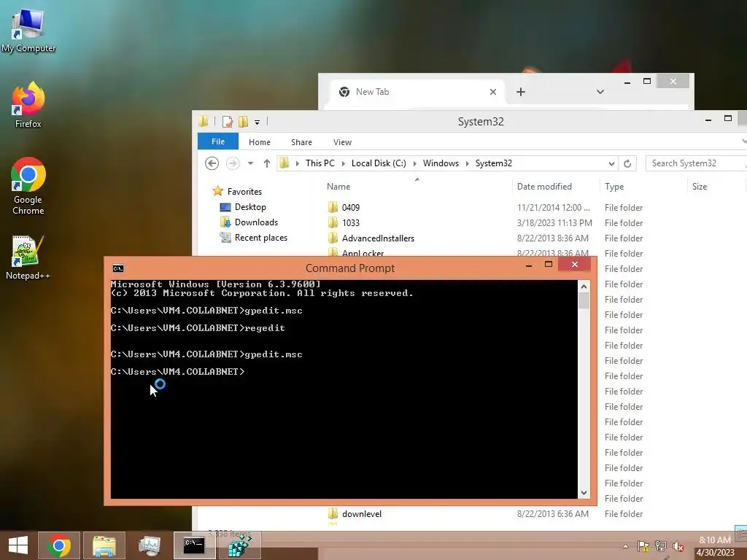Screen dimensions: 747x560
Task: Switch to Chrome in the taskbar
Action: tap(58, 545)
